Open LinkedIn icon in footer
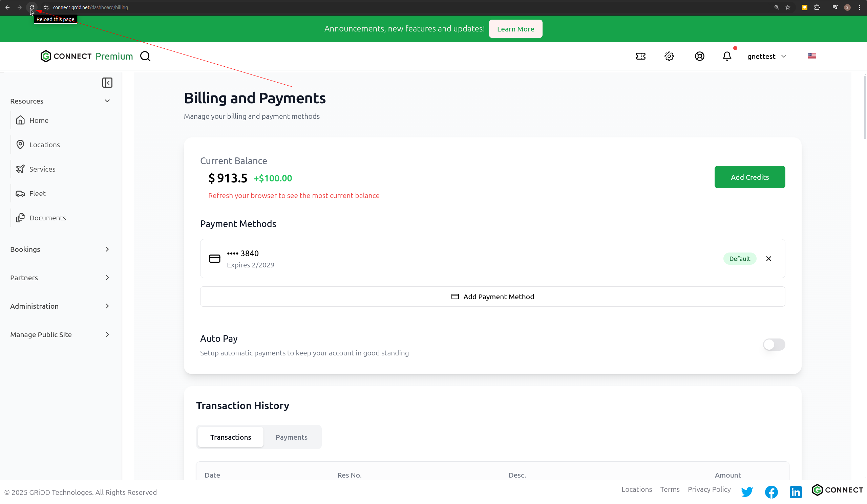The width and height of the screenshot is (867, 504). click(796, 492)
